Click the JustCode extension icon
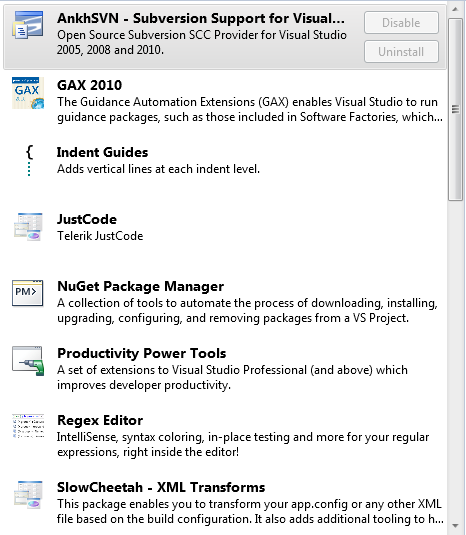The width and height of the screenshot is (466, 535). tap(28, 227)
